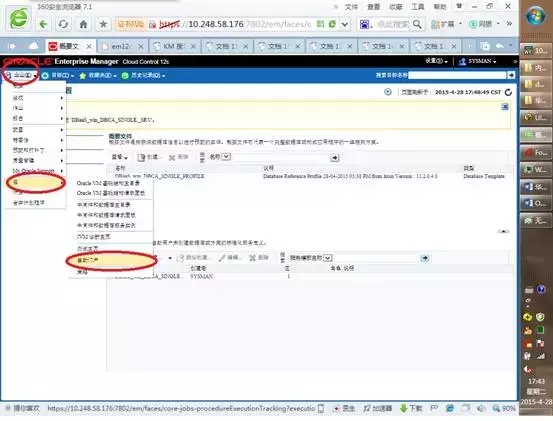Open the browser skin shirt icon
Image resolution: width=553 pixels, height=421 pixels.
pos(459,6)
